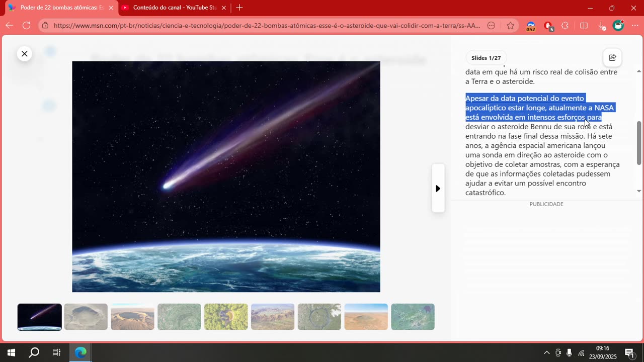The image size is (644, 362).
Task: Click the PUBLICIDADE label below the article
Action: click(546, 204)
